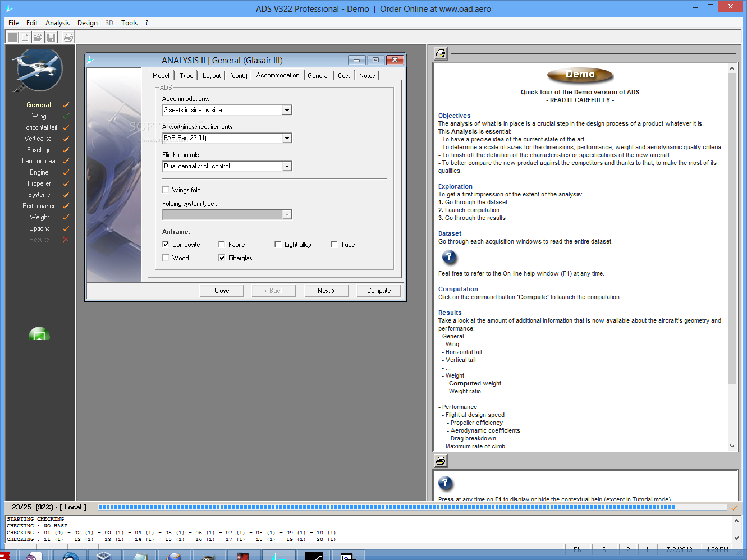Click the checkmark beside Horizontal tail

pos(66,127)
